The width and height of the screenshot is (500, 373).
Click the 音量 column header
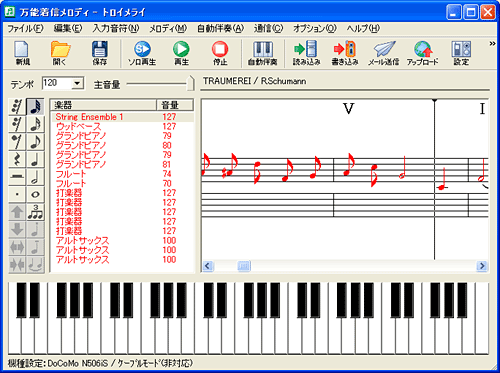[x=175, y=105]
